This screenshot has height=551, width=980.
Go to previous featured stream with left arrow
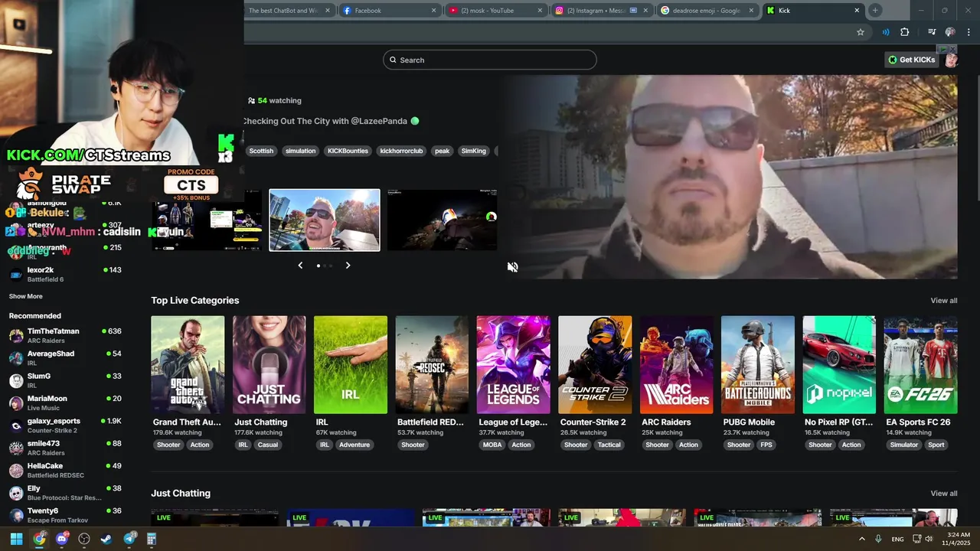(300, 266)
